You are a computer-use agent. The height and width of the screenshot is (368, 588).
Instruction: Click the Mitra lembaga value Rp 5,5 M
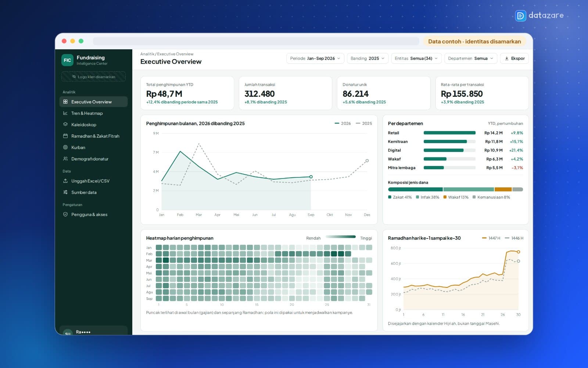coord(494,168)
